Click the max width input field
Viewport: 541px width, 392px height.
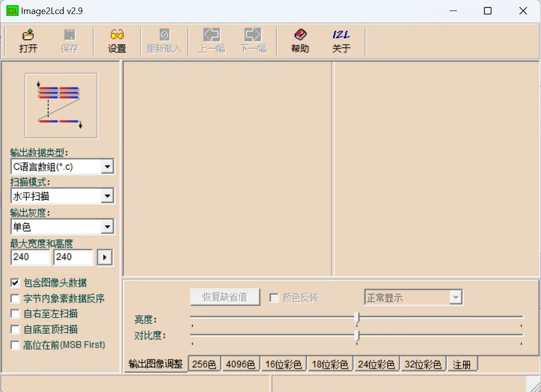click(x=30, y=257)
